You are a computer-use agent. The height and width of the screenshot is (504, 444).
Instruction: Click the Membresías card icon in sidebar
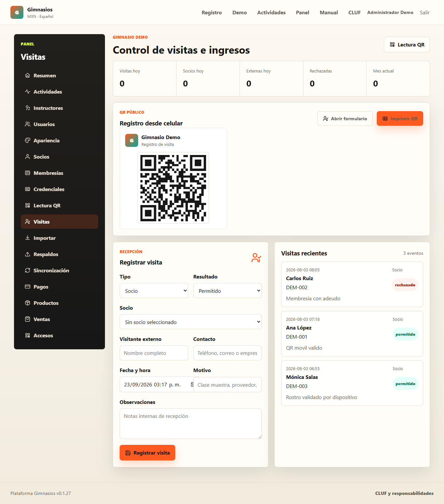28,173
